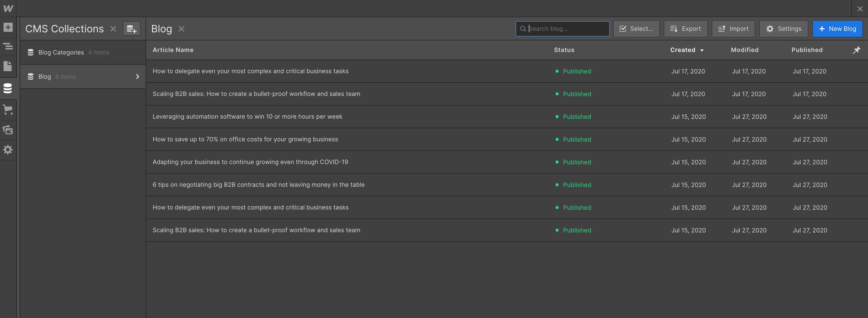This screenshot has width=868, height=318.
Task: Click inside the Search blog field
Action: click(562, 29)
